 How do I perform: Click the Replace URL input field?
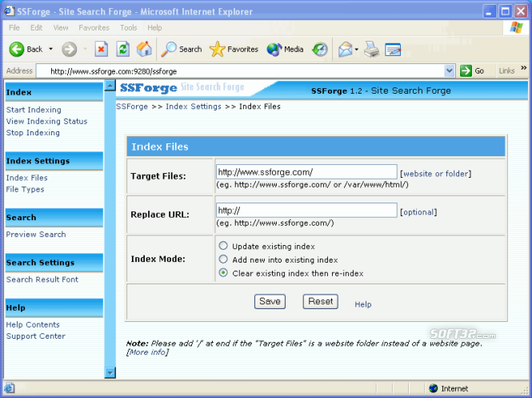click(306, 210)
